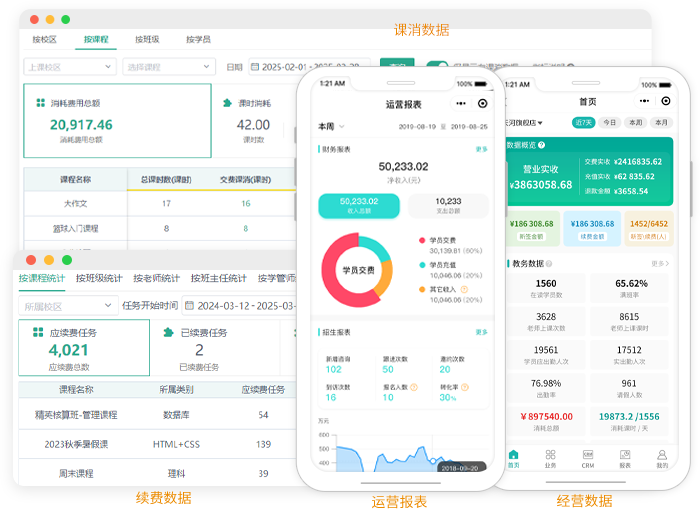Screen dimensions: 700x509
Task: Click the teal 学员充值 legend dot
Action: (x=422, y=265)
